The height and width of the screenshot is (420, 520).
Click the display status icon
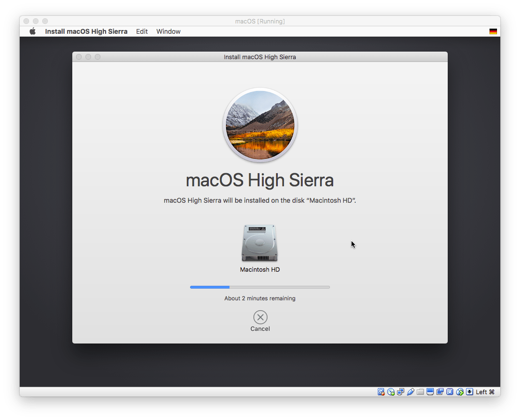pos(430,391)
